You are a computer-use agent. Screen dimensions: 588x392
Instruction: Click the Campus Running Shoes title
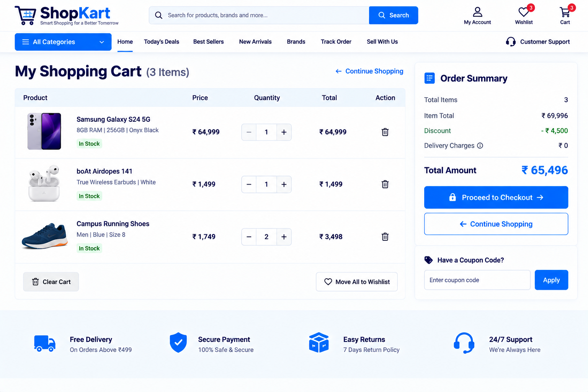point(113,224)
